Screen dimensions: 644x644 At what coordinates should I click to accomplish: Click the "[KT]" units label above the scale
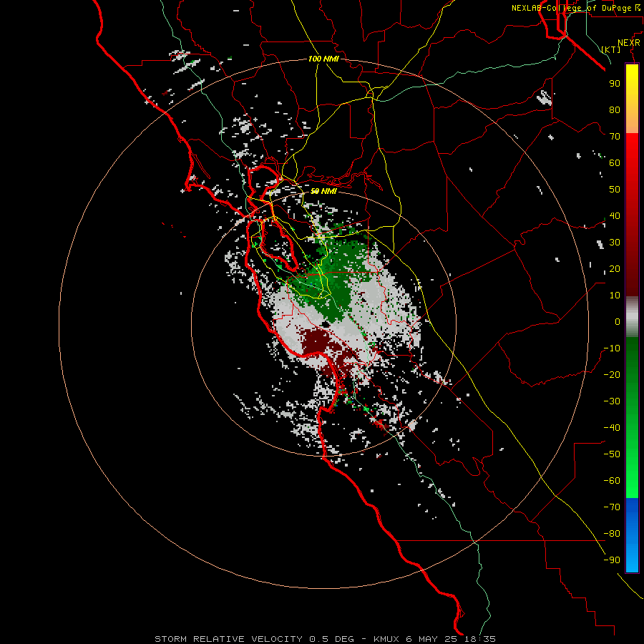point(611,49)
